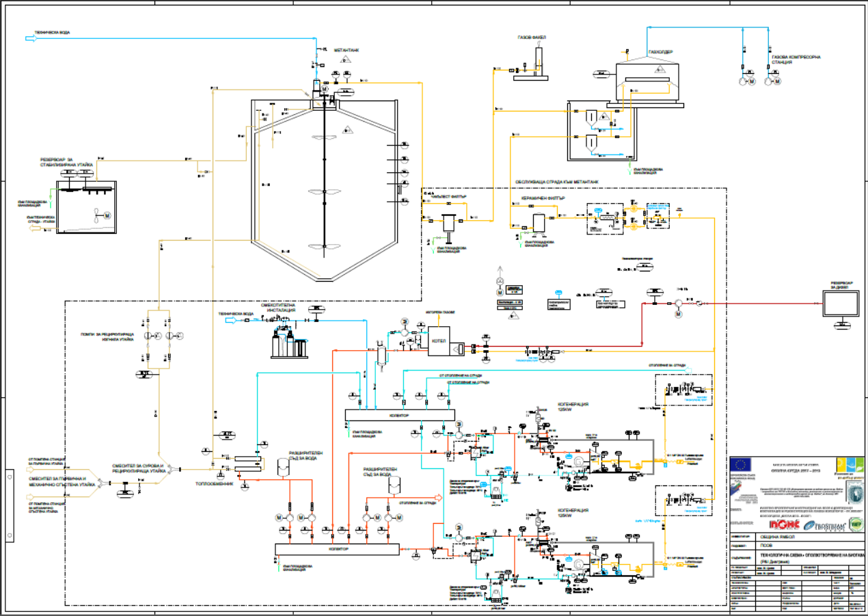Click mixer motor M inside stabilized sludge tank
This screenshot has width=868, height=616.
coord(107,216)
